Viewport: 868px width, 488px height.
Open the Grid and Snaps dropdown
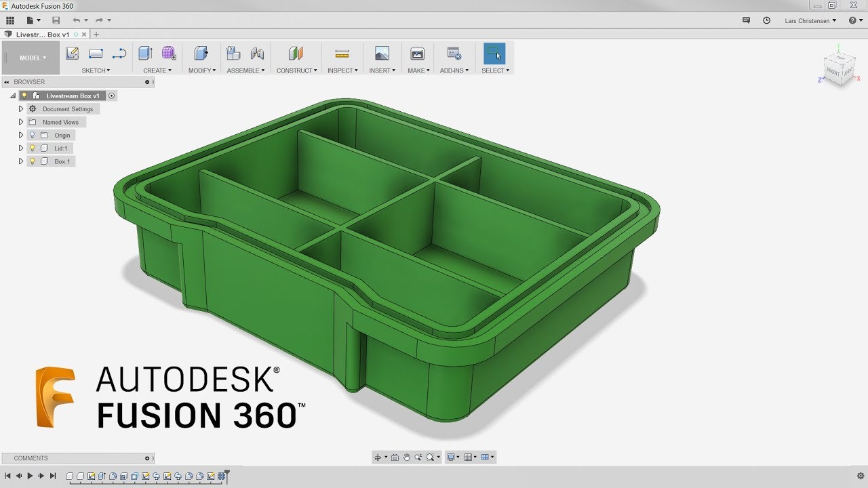(x=470, y=457)
